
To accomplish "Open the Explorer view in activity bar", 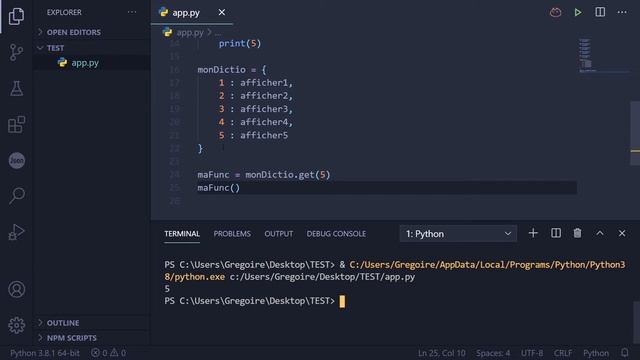I will coord(16,16).
